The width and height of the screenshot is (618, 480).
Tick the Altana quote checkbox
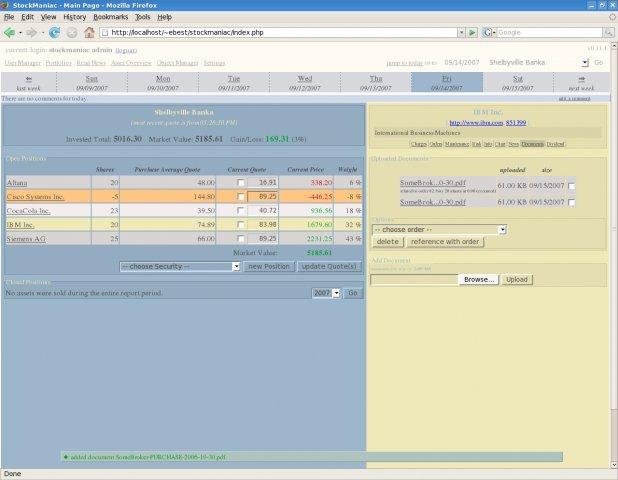click(x=240, y=182)
